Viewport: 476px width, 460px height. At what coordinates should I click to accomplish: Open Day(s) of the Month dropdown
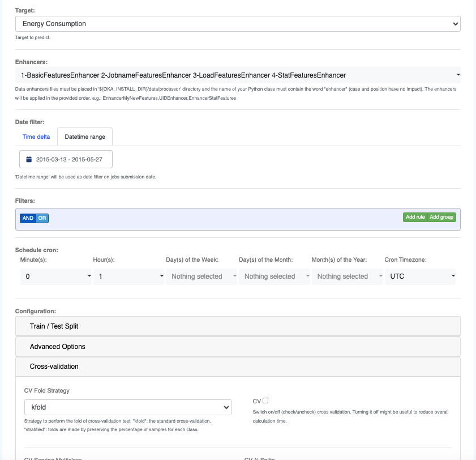(275, 276)
